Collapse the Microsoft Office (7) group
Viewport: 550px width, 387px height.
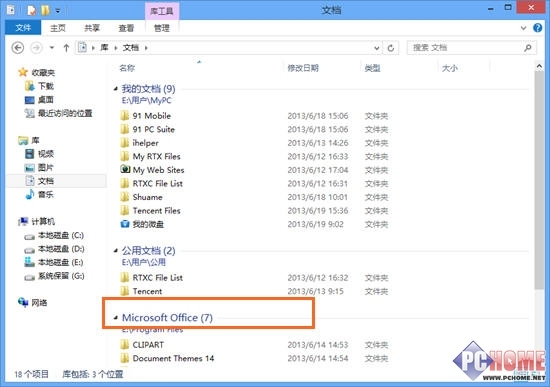click(115, 318)
